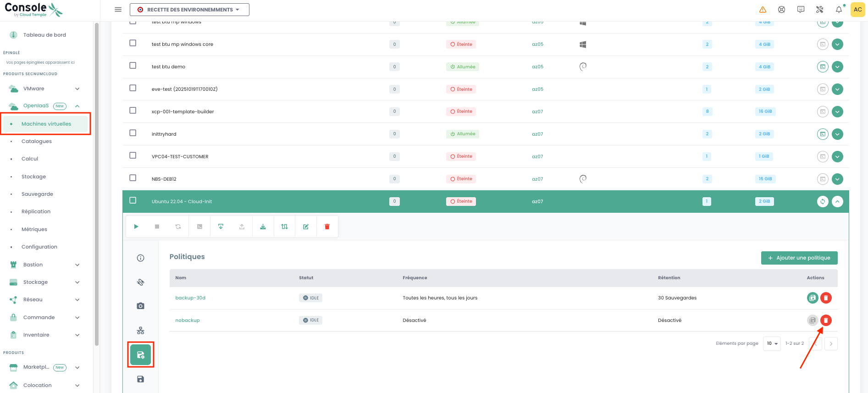The image size is (868, 393).
Task: Open the backup-30d policy link
Action: 190,298
